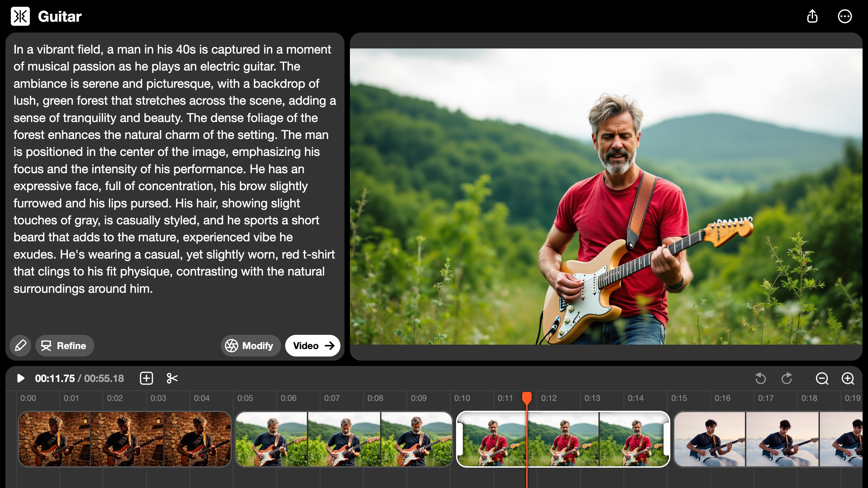Jump to 0:10 on the ruler
Viewport: 868px width, 488px height.
pos(462,398)
